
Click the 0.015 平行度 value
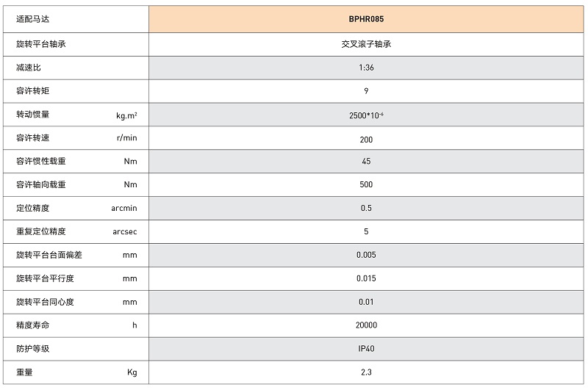coord(366,278)
